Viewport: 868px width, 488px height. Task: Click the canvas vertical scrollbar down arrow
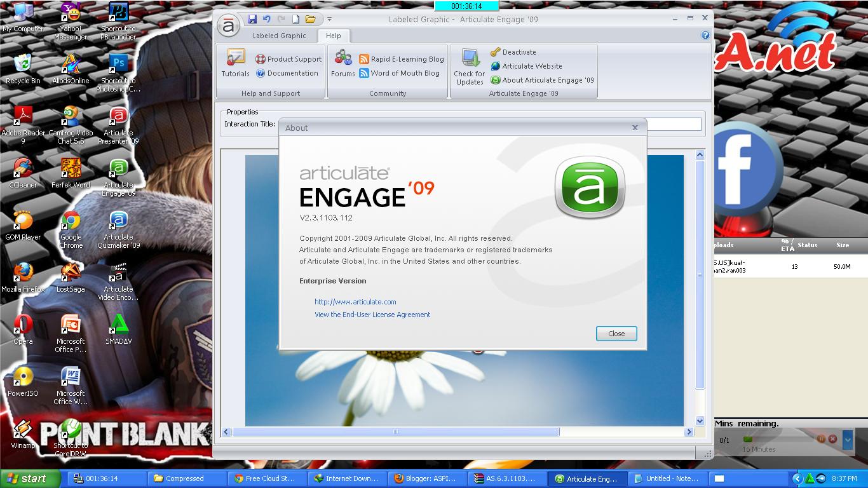pyautogui.click(x=700, y=421)
